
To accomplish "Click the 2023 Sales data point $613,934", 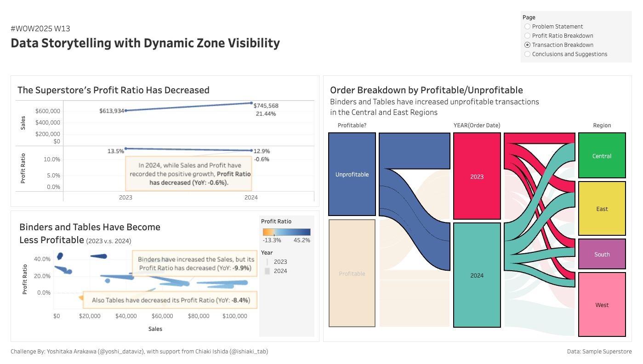I will [126, 111].
